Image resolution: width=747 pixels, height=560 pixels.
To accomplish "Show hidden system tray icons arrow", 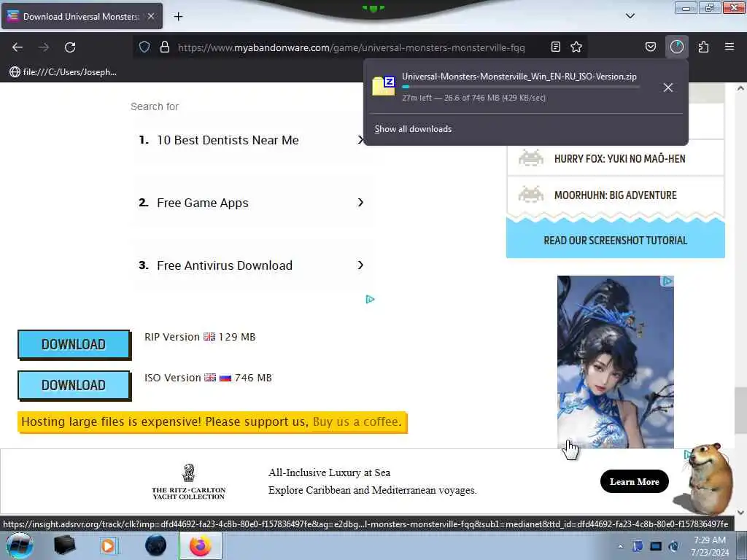I will click(620, 547).
